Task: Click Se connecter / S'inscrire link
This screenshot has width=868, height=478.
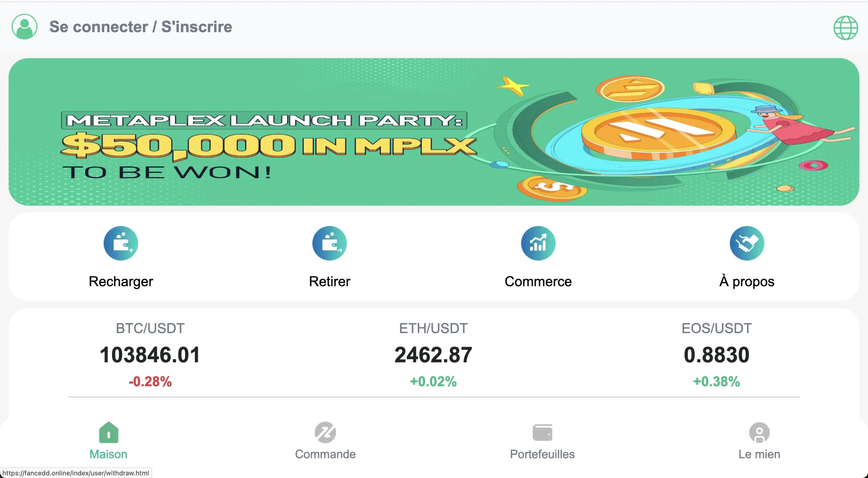Action: click(x=141, y=27)
